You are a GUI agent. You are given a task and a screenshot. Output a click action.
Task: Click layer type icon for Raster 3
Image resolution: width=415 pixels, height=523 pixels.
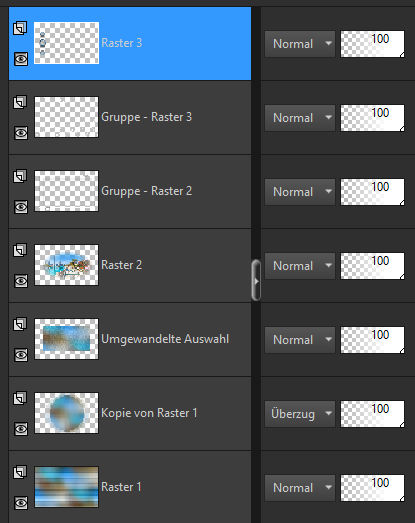click(20, 28)
